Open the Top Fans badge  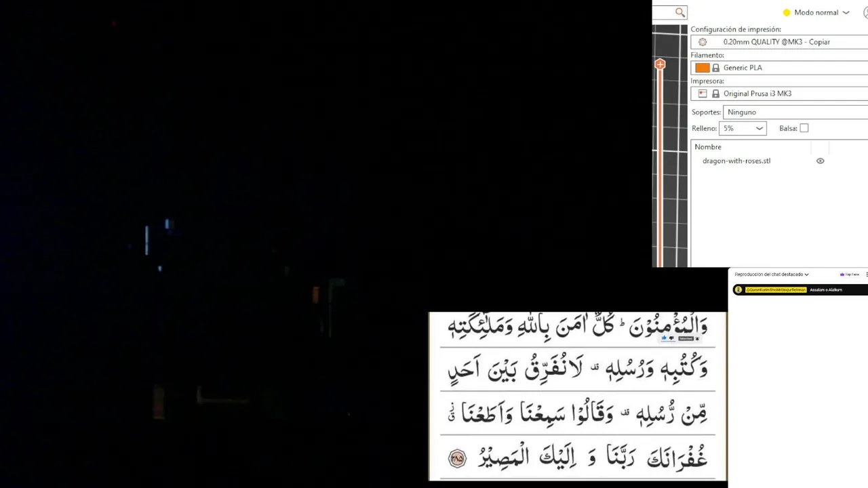click(850, 274)
